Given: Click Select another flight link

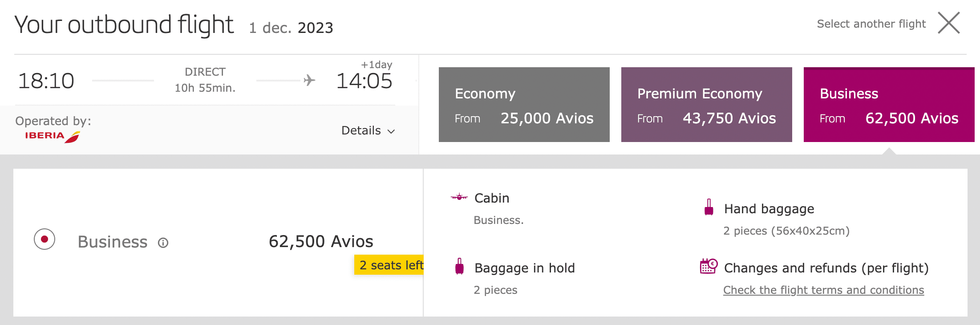Looking at the screenshot, I should pos(871,24).
